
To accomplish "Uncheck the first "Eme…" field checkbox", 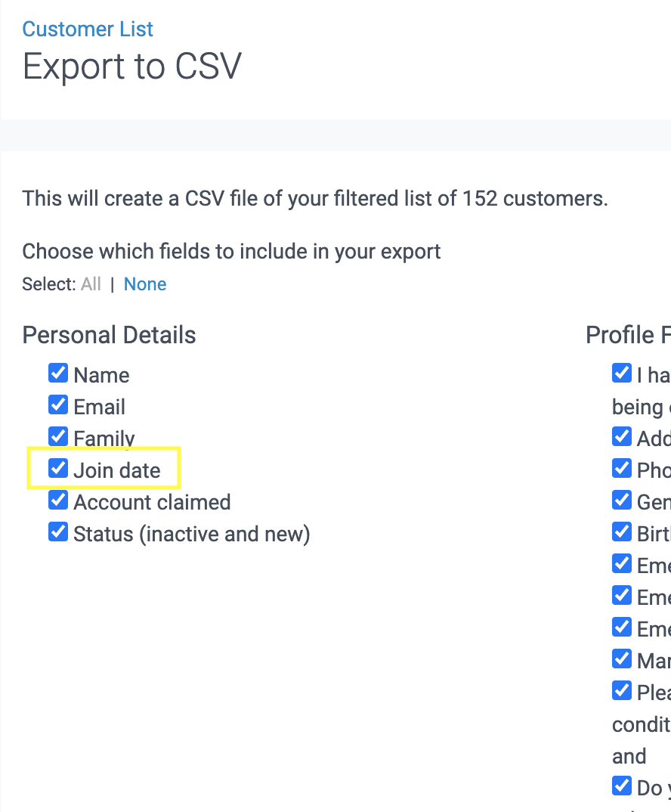I will pyautogui.click(x=622, y=564).
